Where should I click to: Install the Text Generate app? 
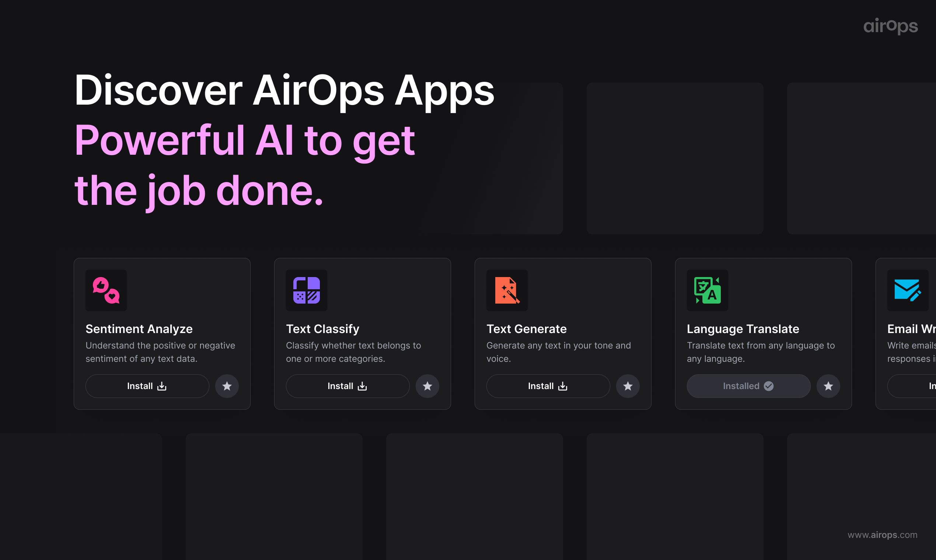[x=548, y=386]
